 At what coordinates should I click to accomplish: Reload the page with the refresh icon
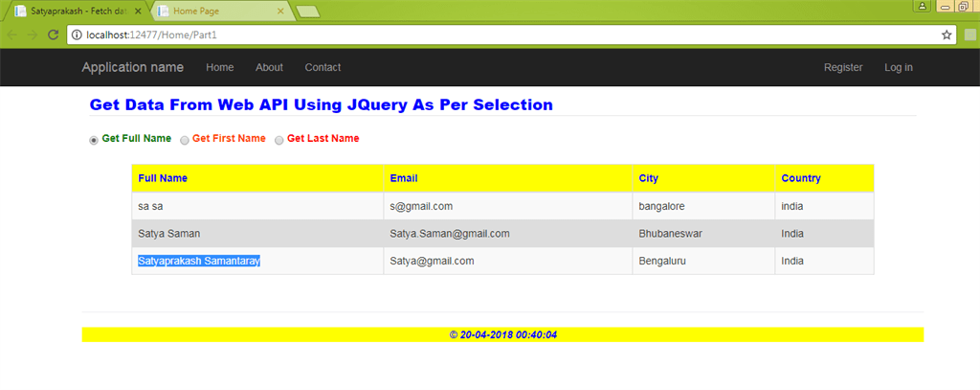click(x=54, y=35)
